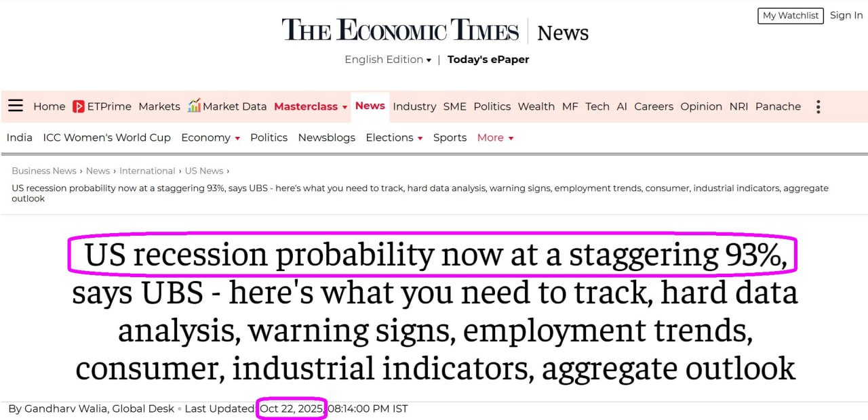The height and width of the screenshot is (420, 868).
Task: Navigate to US News breadcrumb
Action: 203,171
